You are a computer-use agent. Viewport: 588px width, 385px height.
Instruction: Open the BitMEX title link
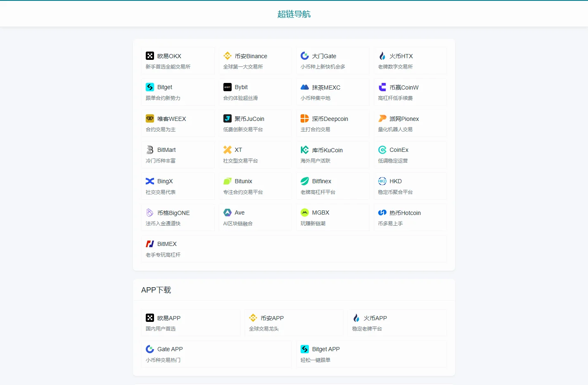(167, 244)
